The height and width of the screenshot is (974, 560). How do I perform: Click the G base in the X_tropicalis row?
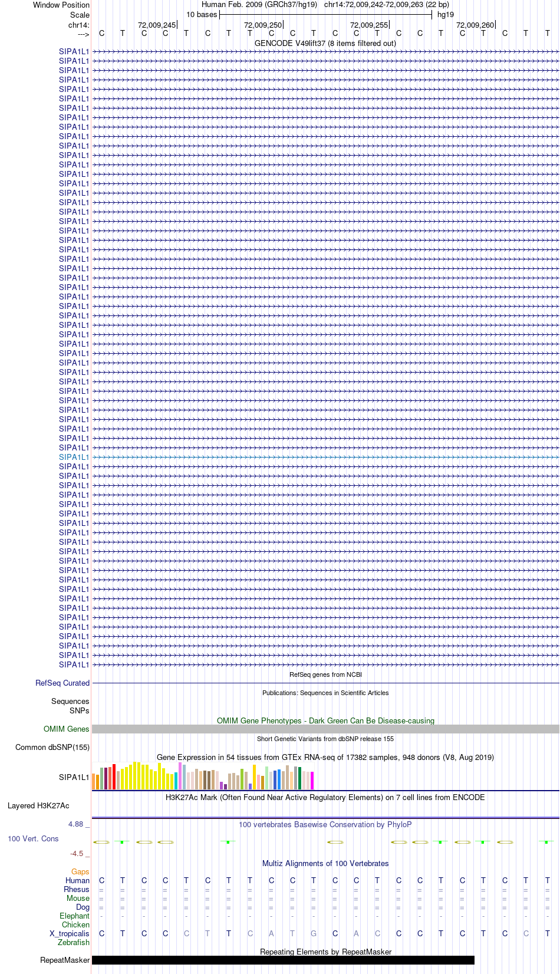point(314,933)
